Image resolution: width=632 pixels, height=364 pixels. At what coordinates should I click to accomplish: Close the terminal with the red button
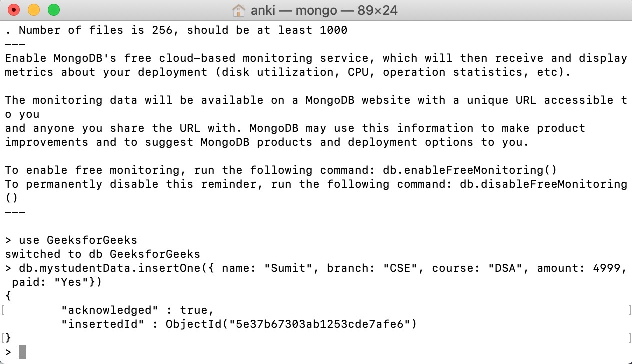14,10
